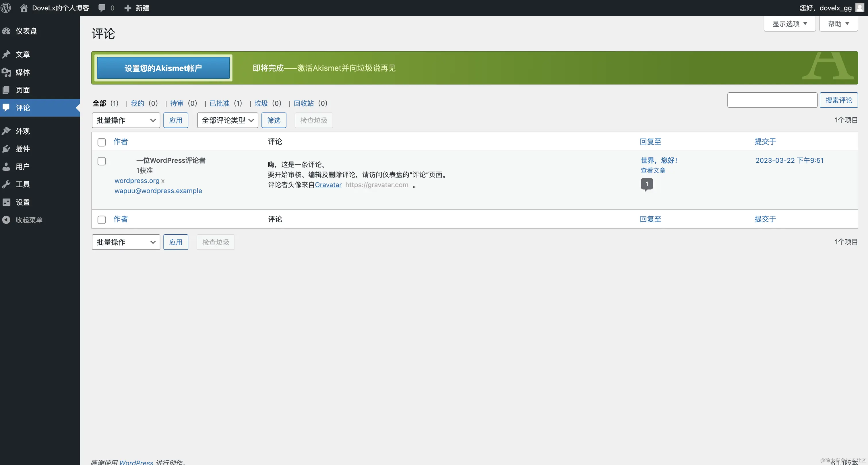Click 设置您的Akismet帐户 button
The width and height of the screenshot is (868, 465).
point(163,68)
